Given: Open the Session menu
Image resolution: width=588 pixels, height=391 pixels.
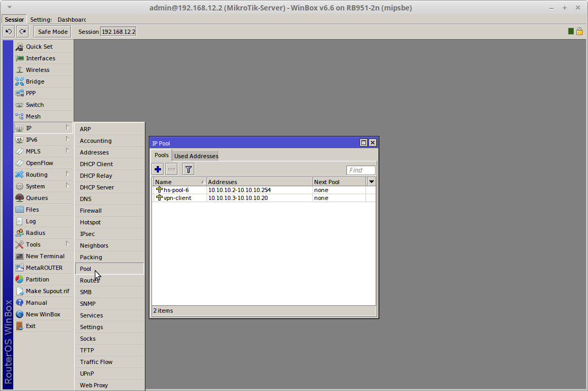Looking at the screenshot, I should click(14, 20).
